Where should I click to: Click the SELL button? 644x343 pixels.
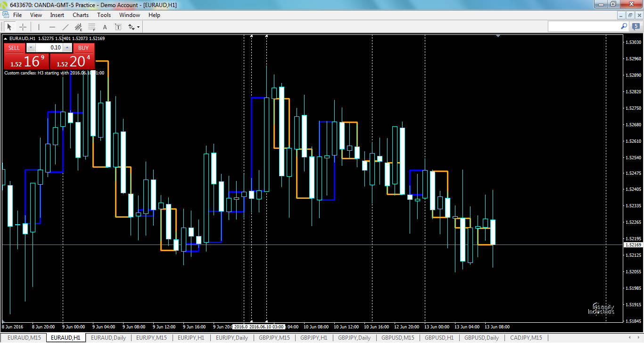(x=14, y=48)
